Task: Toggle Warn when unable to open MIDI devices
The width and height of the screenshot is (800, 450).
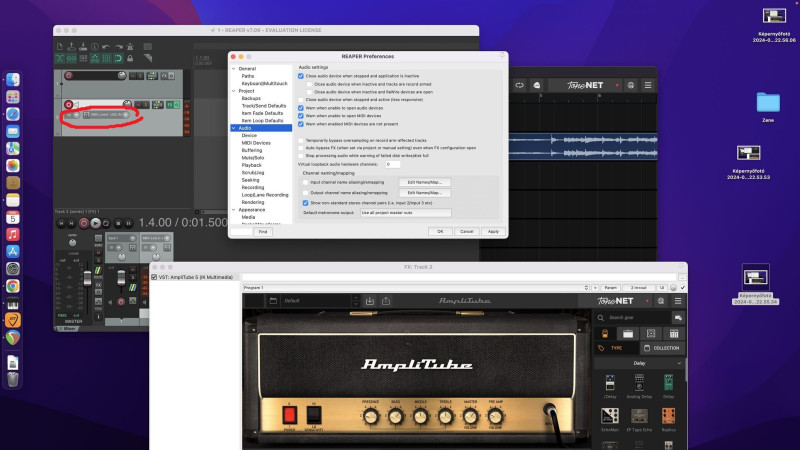Action: coord(301,116)
